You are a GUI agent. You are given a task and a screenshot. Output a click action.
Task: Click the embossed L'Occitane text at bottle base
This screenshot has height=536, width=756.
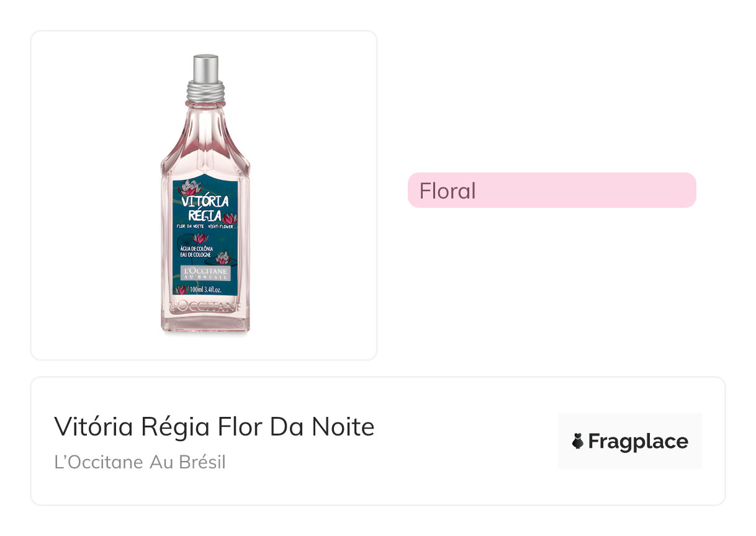[x=205, y=306]
